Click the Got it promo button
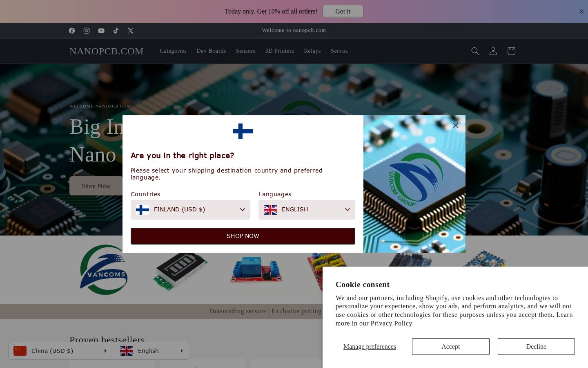The image size is (588, 368). click(343, 11)
